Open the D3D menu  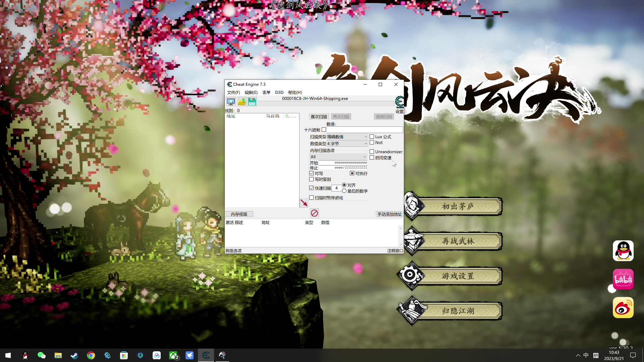click(279, 93)
